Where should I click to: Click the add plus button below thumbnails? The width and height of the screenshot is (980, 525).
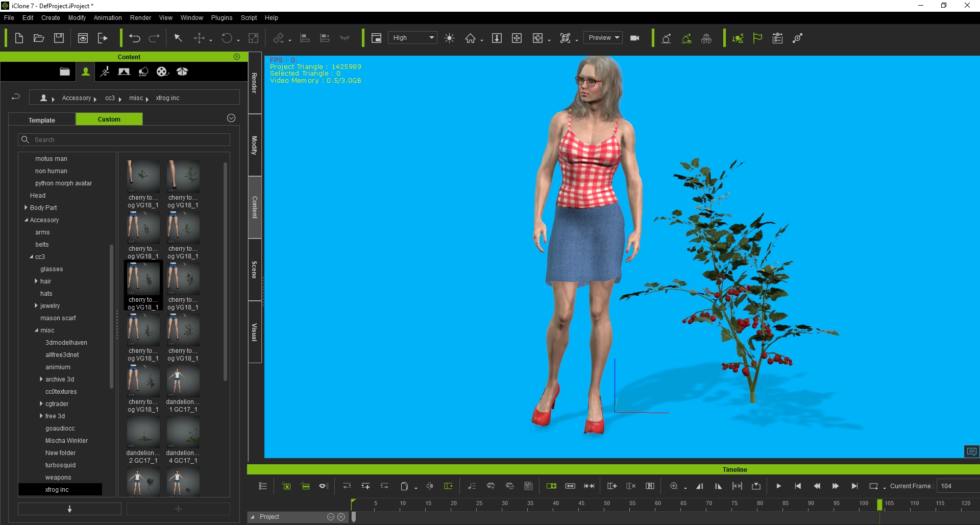(178, 509)
